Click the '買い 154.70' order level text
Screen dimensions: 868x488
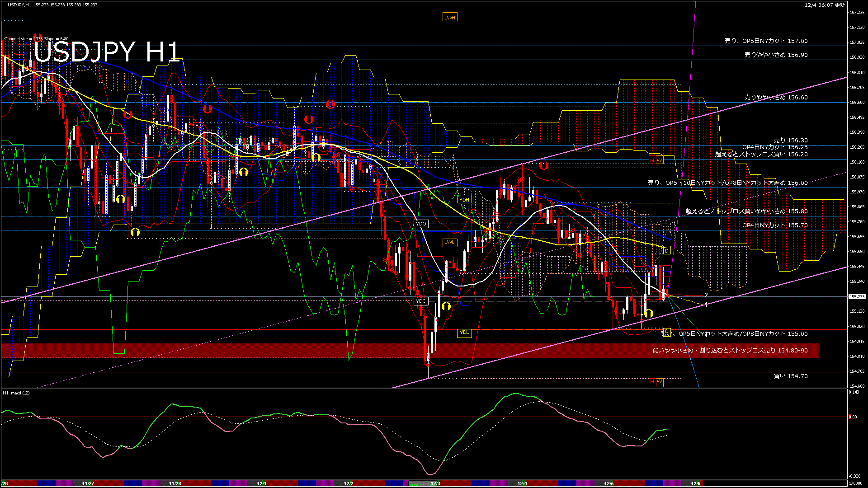click(x=791, y=376)
